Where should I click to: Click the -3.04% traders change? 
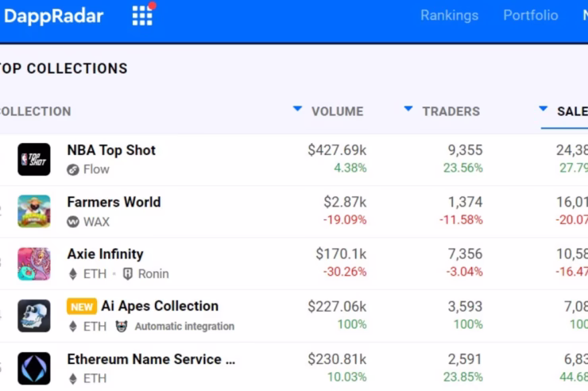pyautogui.click(x=464, y=272)
